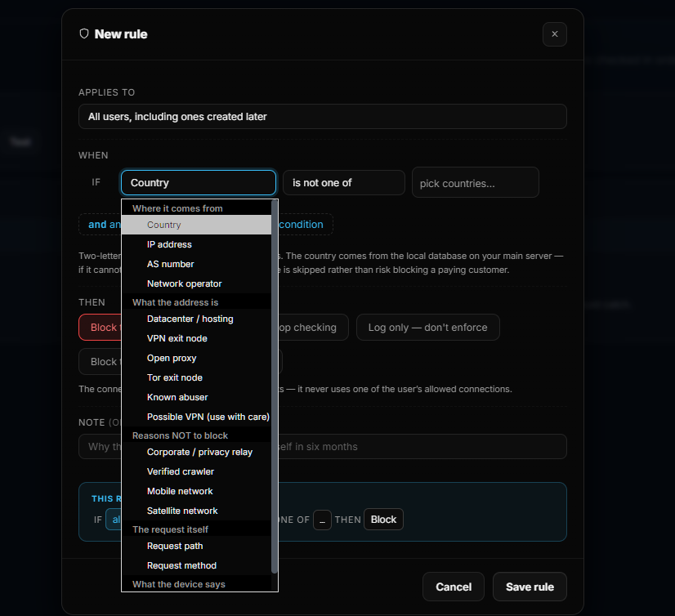
Task: Choose Verified crawler option
Action: tap(196, 471)
